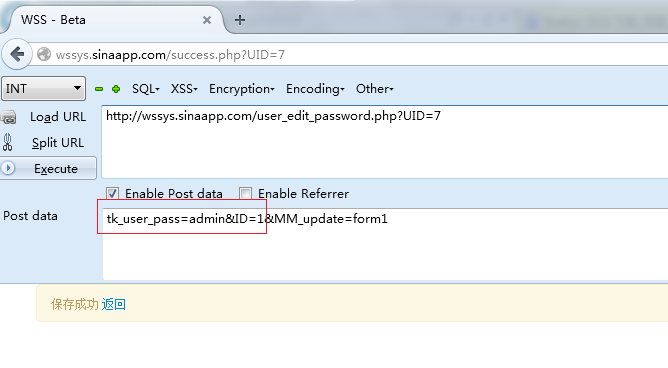Screen dimensions: 668x368
Task: Click the Load URL link icon
Action: 9,117
